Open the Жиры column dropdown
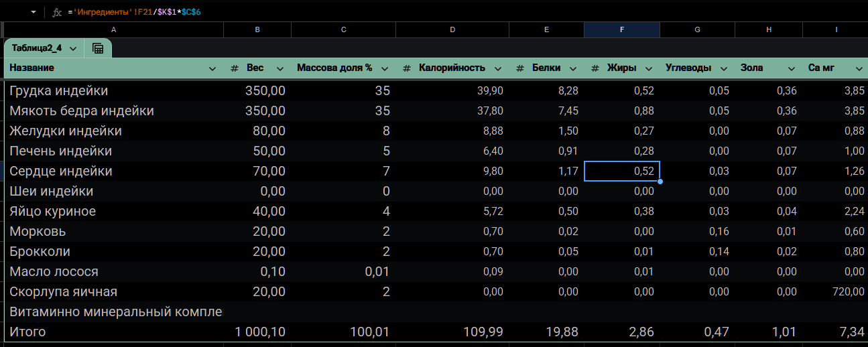The width and height of the screenshot is (868, 347). pos(649,68)
